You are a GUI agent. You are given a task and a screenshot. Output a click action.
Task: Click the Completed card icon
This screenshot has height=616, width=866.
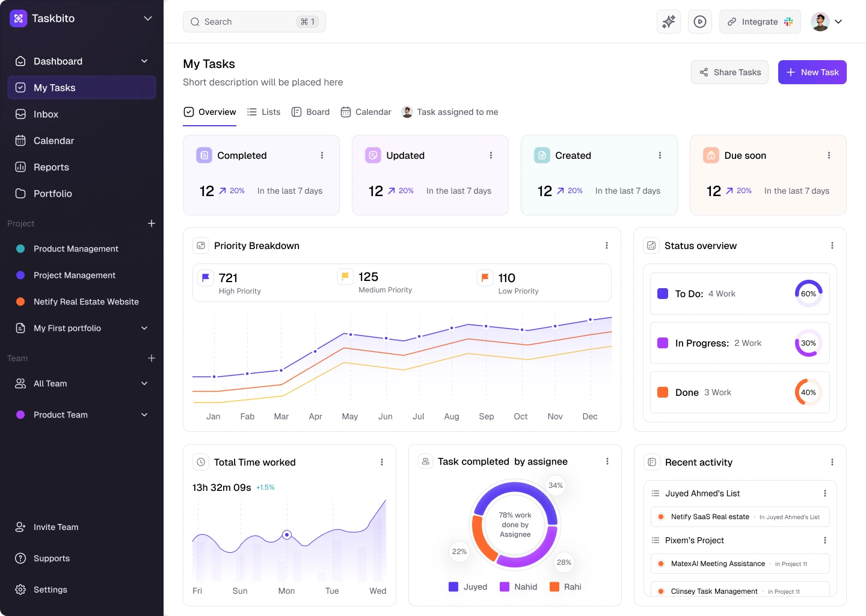click(x=204, y=155)
